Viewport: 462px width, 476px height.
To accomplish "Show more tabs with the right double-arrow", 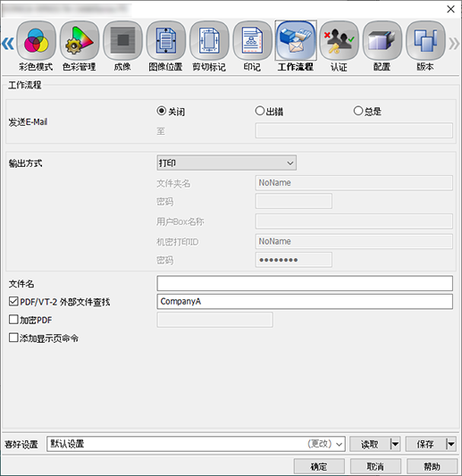I will click(x=454, y=44).
